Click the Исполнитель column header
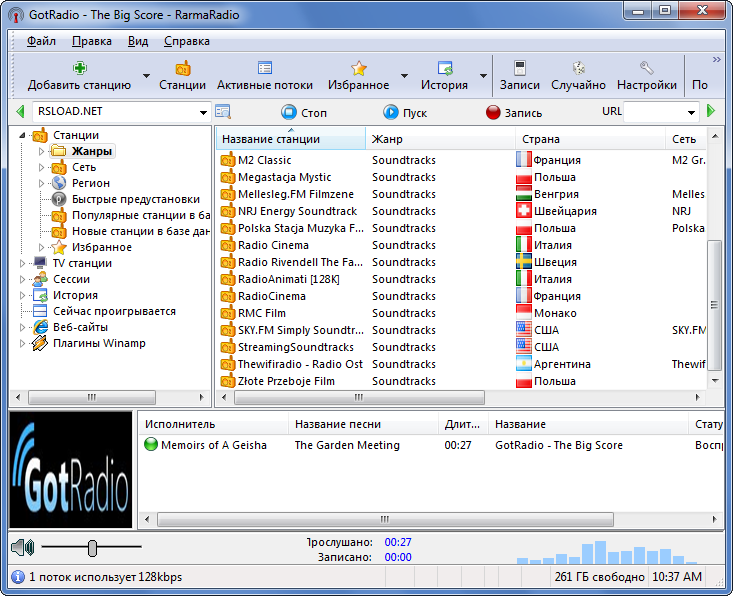 213,424
